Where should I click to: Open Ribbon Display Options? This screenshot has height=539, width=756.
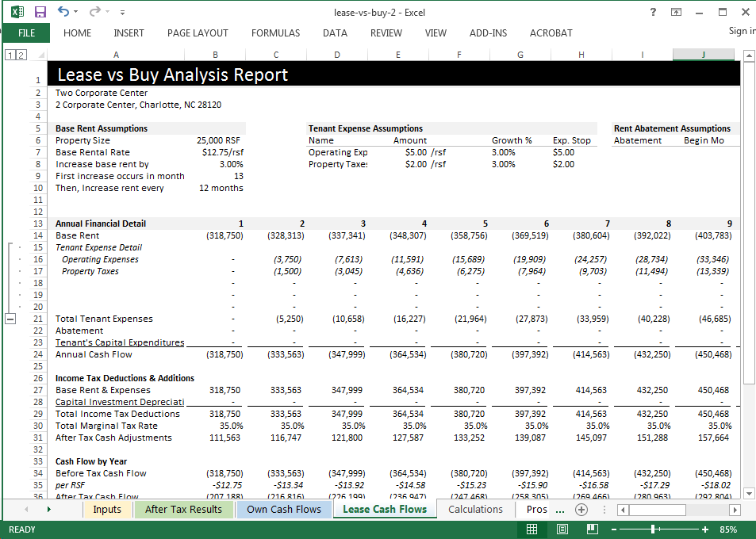pyautogui.click(x=676, y=12)
